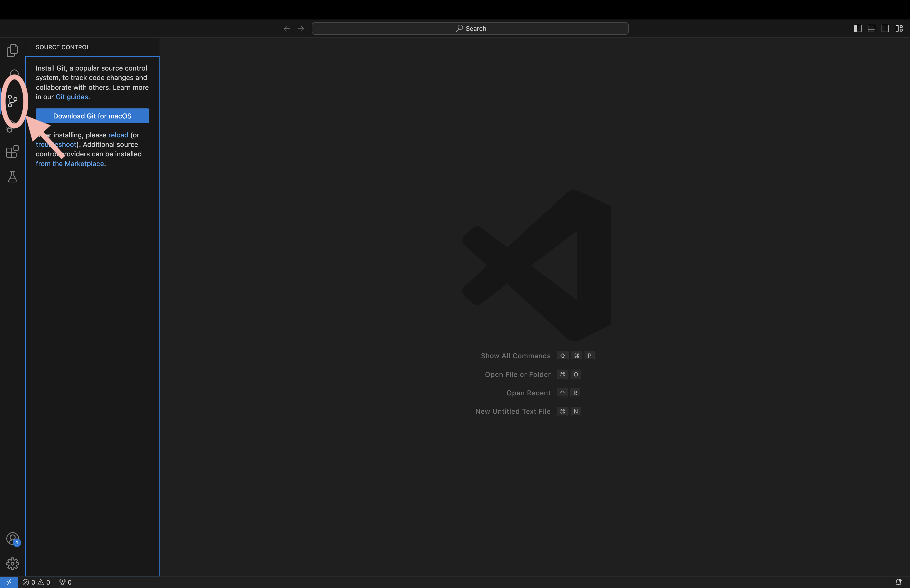Open the Explorer view in activity bar
This screenshot has height=588, width=910.
tap(12, 50)
